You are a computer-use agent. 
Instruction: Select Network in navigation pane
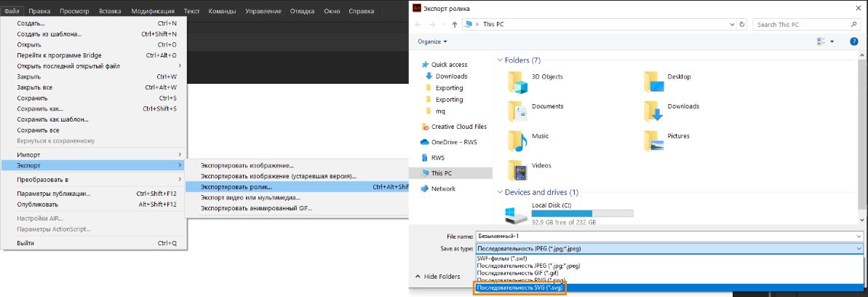point(443,189)
